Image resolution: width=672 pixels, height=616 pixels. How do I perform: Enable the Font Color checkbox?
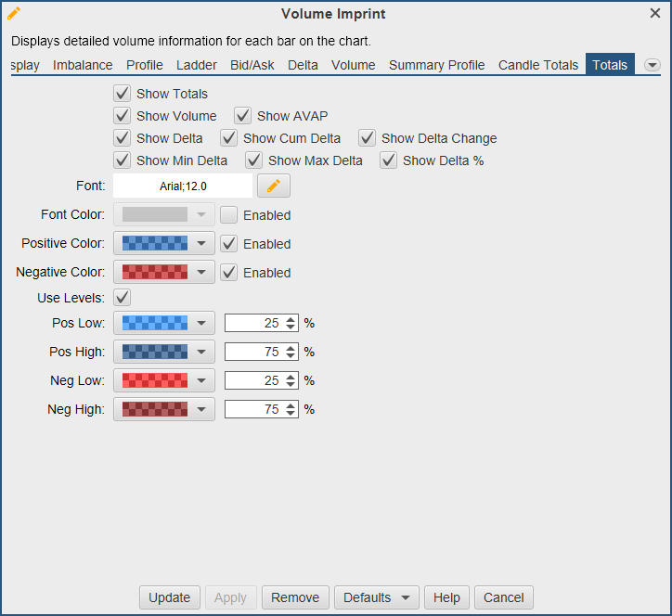(229, 215)
